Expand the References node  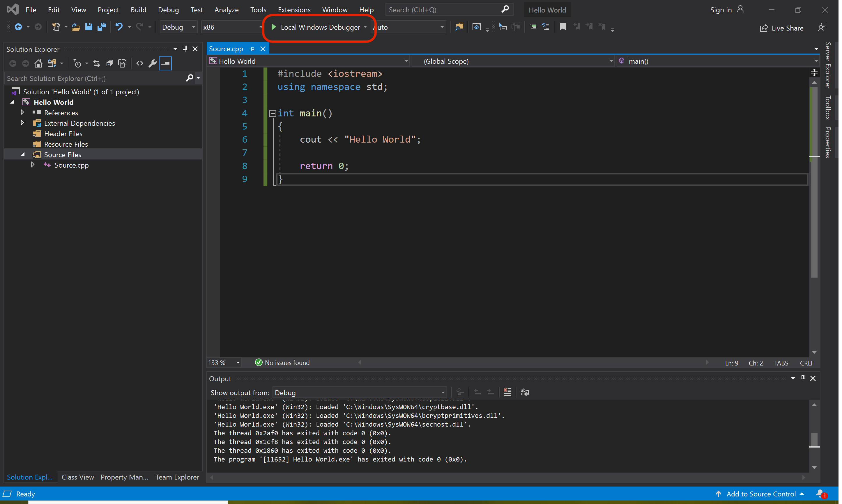pos(22,112)
